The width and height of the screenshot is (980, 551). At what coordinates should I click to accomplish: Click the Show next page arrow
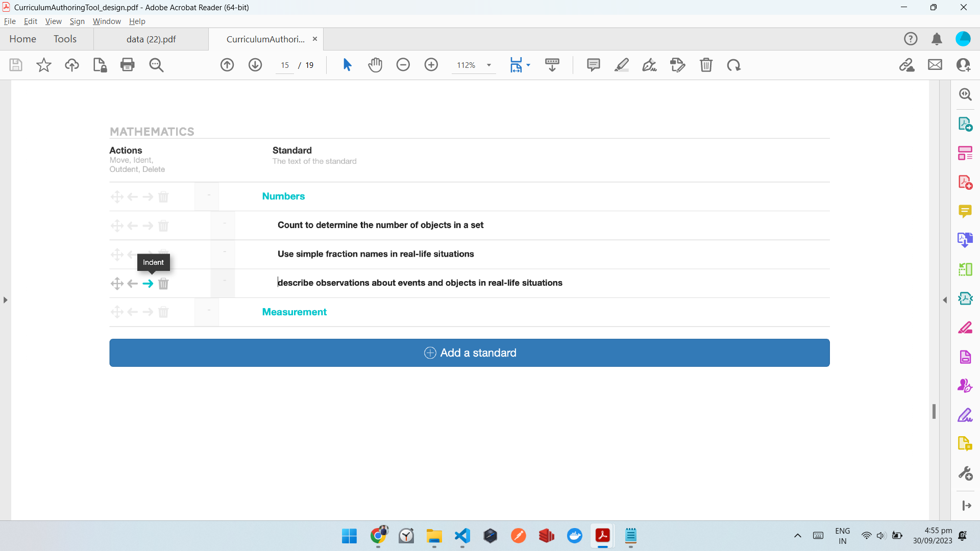click(255, 65)
